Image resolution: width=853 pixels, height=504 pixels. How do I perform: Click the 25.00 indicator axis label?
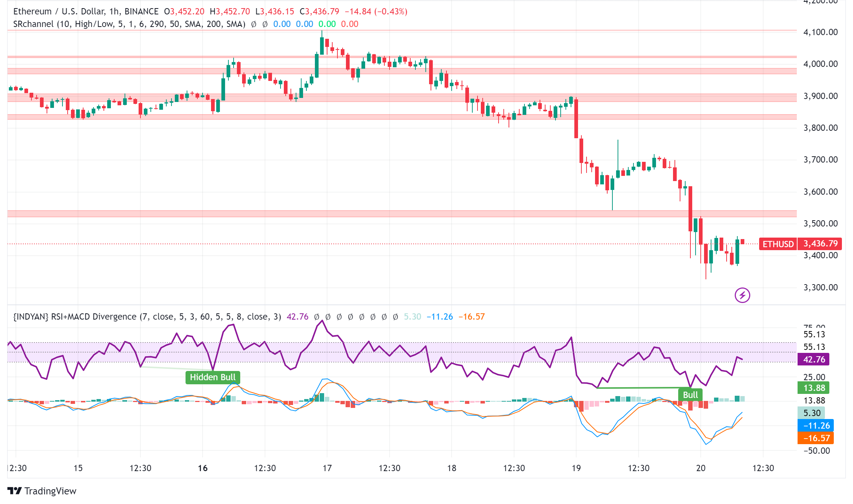(x=814, y=377)
